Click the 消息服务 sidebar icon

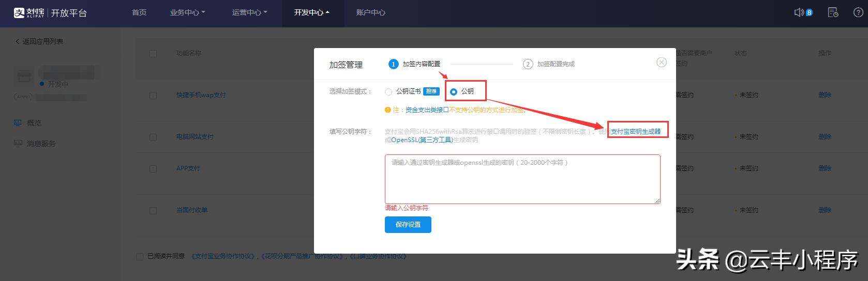[x=18, y=144]
